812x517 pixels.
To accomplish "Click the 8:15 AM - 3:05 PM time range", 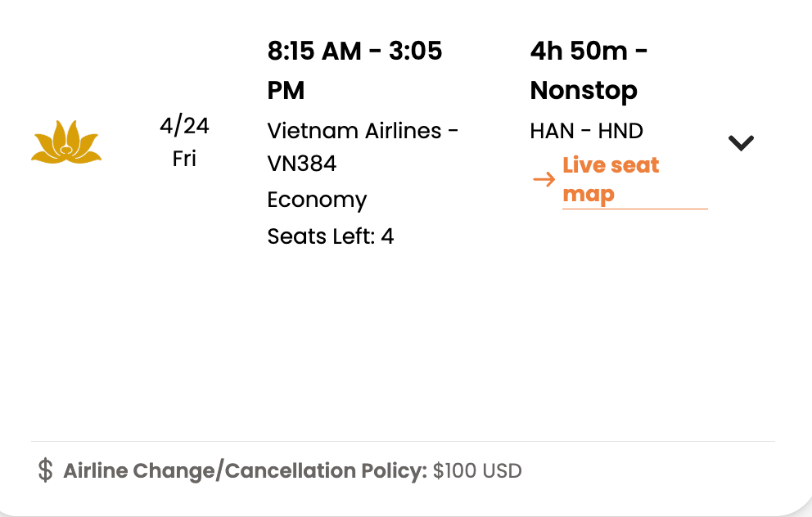I will (354, 70).
